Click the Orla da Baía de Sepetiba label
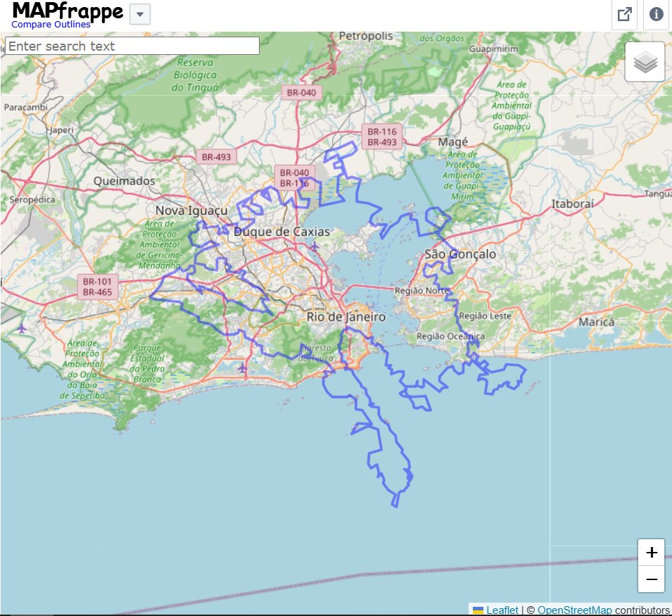 coord(82,369)
